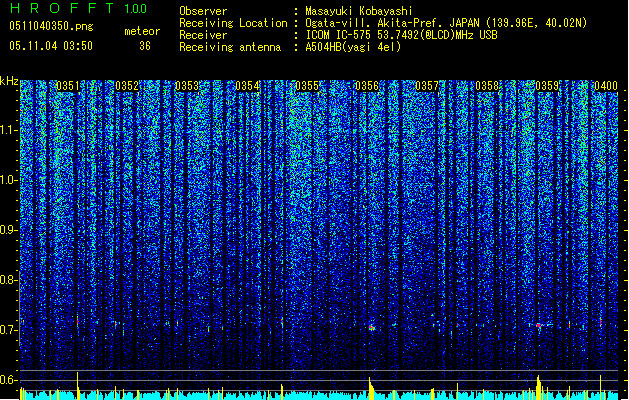The image size is (629, 400).
Task: Click the meteor count 36
Action: click(145, 46)
